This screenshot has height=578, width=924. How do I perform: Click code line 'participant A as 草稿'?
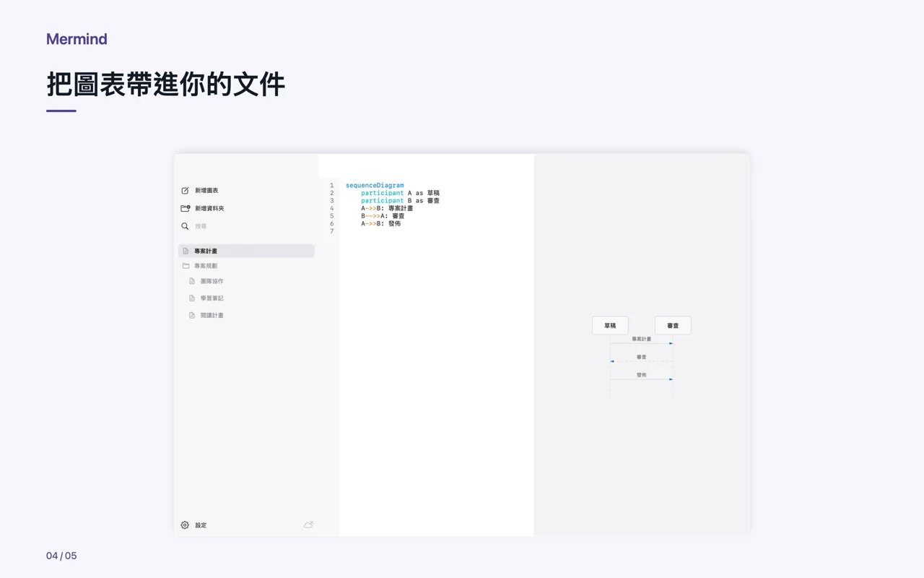coord(400,193)
